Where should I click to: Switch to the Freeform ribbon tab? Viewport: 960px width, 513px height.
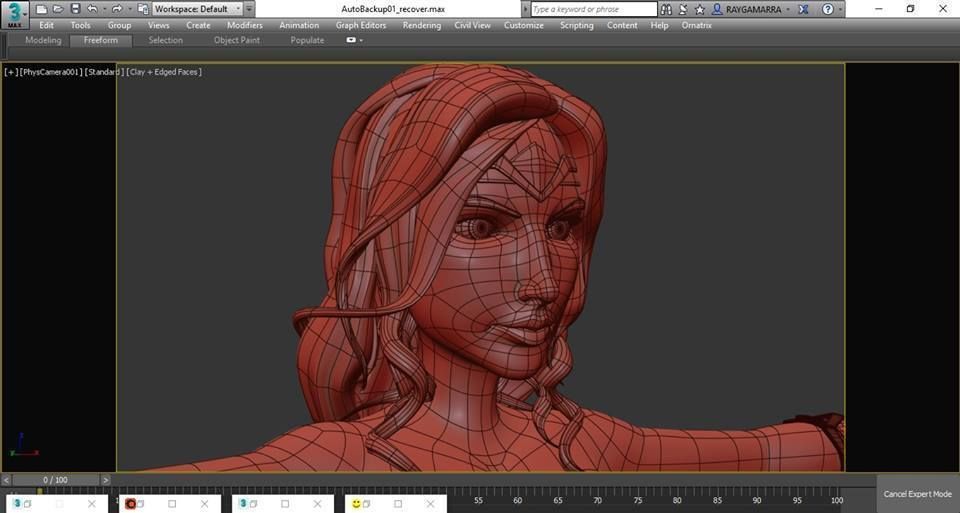[x=101, y=40]
